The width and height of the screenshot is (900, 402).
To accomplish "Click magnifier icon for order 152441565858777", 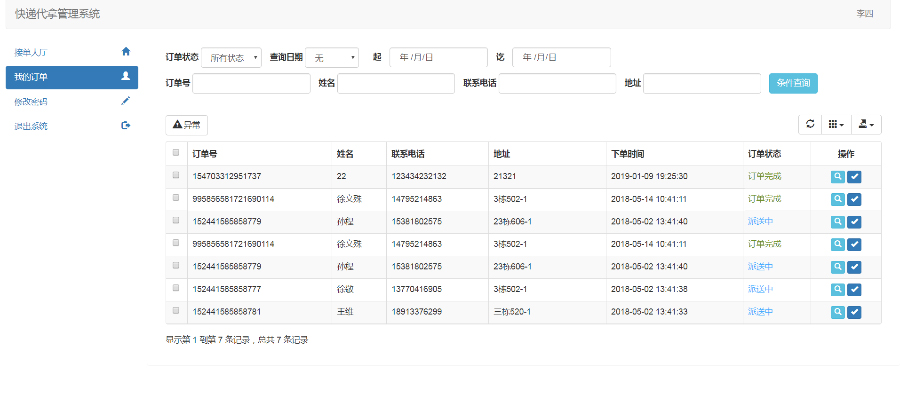I will pyautogui.click(x=838, y=289).
